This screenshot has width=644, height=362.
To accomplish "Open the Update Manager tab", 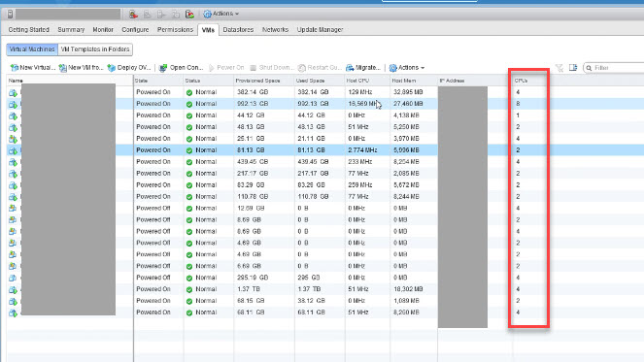I will point(320,29).
